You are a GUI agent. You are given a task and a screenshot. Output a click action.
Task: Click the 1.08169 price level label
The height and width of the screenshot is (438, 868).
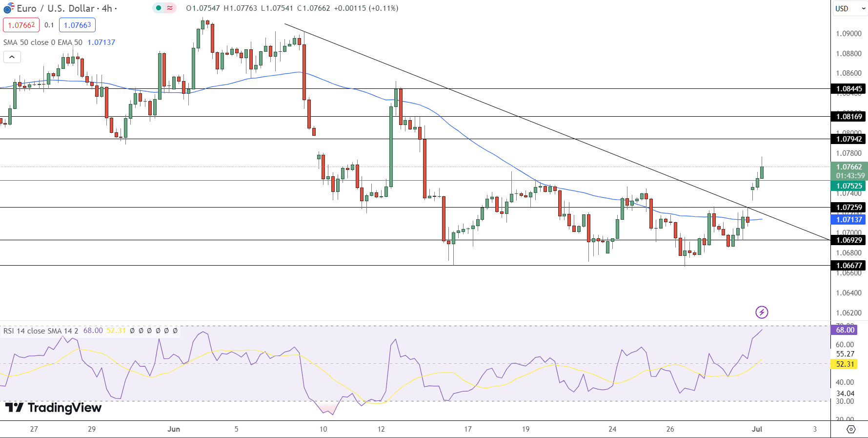pos(849,116)
